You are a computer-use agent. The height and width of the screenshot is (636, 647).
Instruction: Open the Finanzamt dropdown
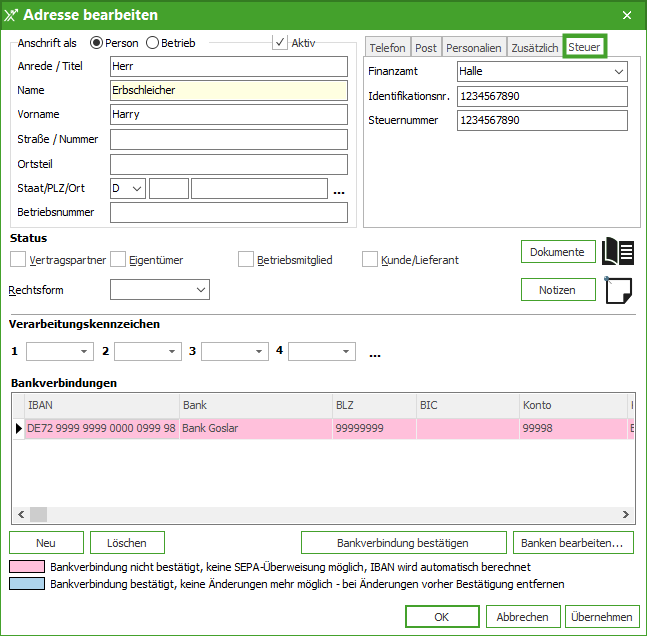617,72
